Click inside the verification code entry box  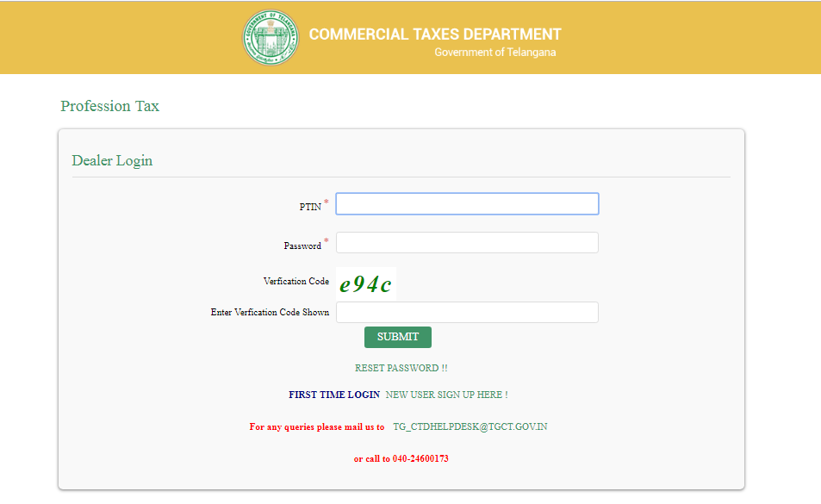point(467,312)
